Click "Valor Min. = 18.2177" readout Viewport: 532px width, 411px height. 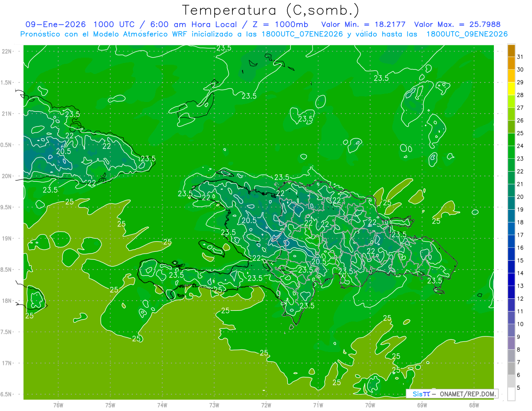coord(364,24)
